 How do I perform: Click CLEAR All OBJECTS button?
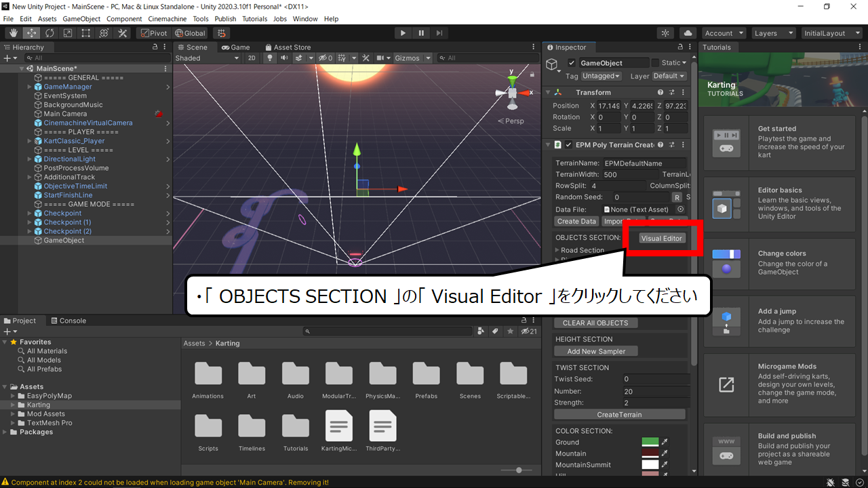[595, 323]
